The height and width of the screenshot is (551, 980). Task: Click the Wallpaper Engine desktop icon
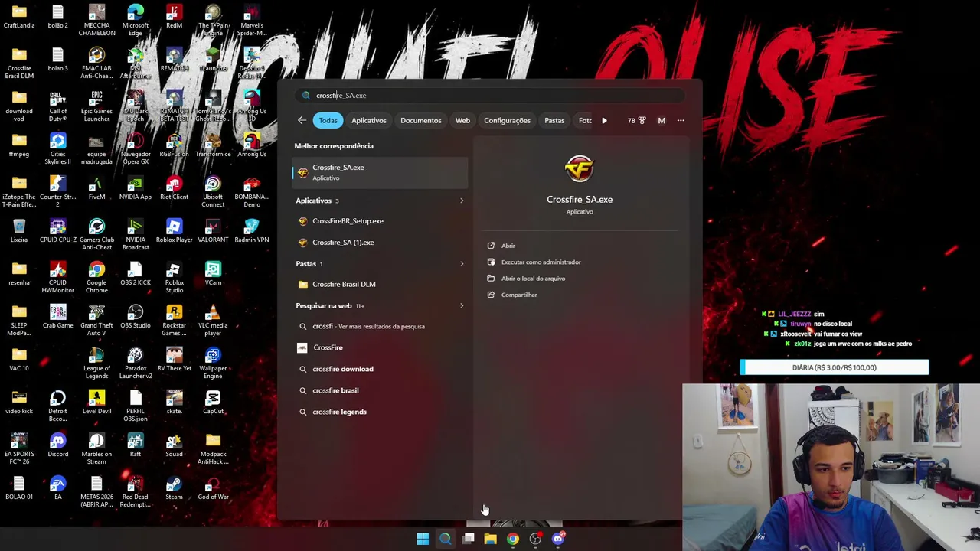point(213,364)
